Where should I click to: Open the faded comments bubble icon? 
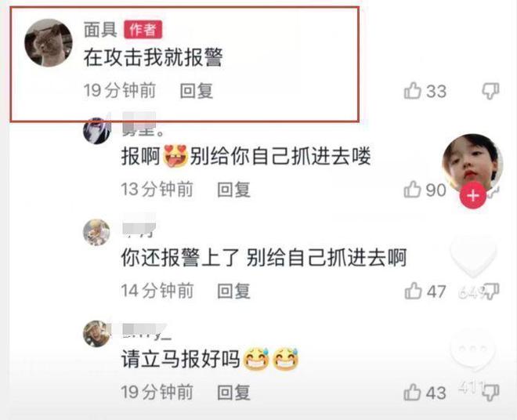pos(473,353)
